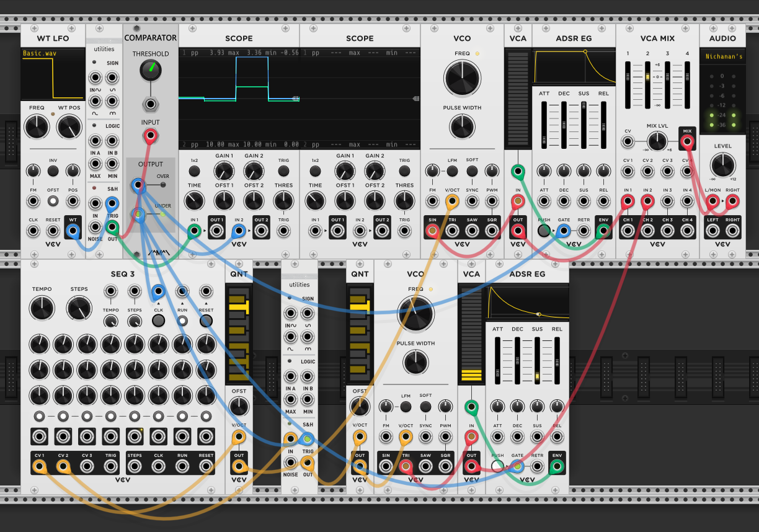Click the THRESHOLD knob on COMPARATOR
This screenshot has width=759, height=532.
[x=150, y=71]
